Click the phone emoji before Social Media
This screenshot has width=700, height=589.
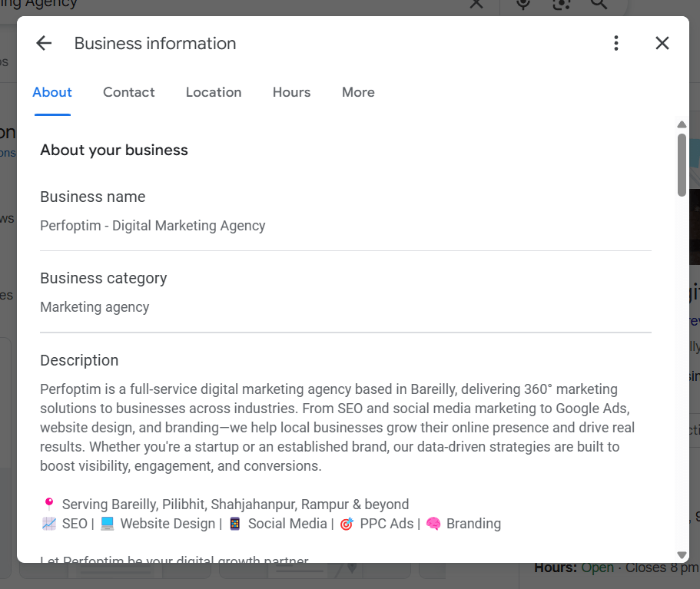(235, 524)
